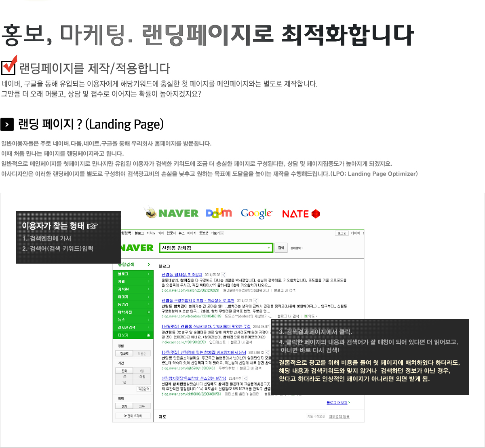The width and height of the screenshot is (485, 448).
Task: Switch to 동영상 in green sidebar
Action: click(133, 304)
